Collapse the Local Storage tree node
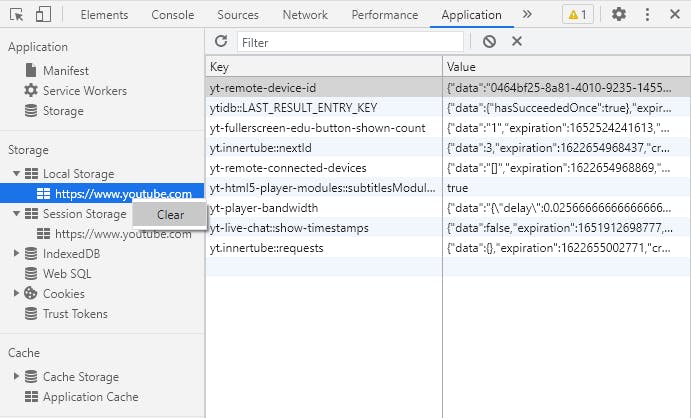Screen dimensions: 691x418 pyautogui.click(x=17, y=174)
